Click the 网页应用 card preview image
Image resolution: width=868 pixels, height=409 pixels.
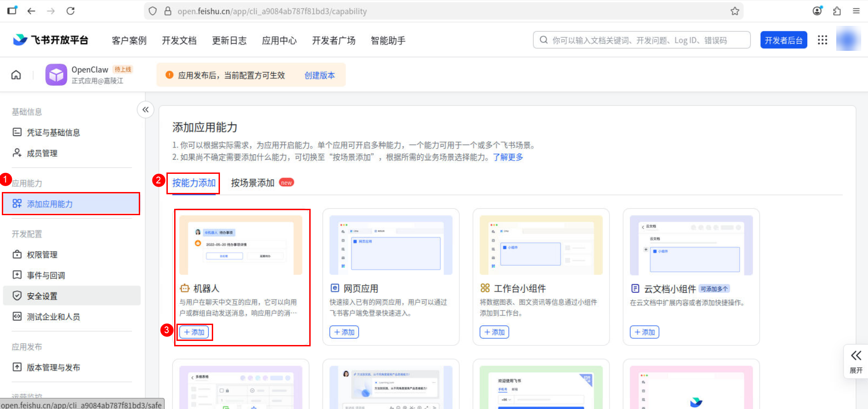[x=391, y=245]
